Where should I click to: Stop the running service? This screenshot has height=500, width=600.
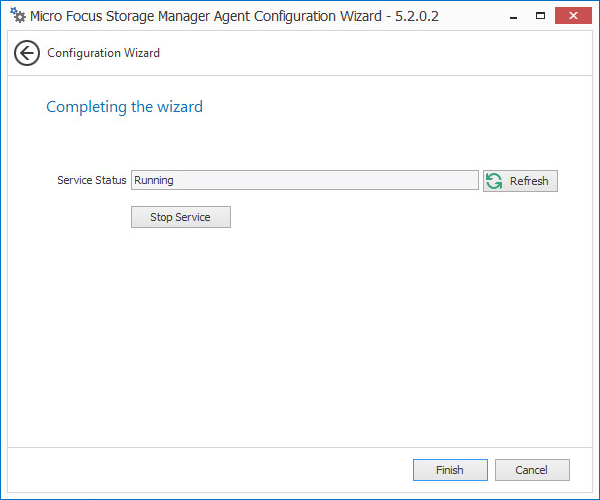point(181,217)
